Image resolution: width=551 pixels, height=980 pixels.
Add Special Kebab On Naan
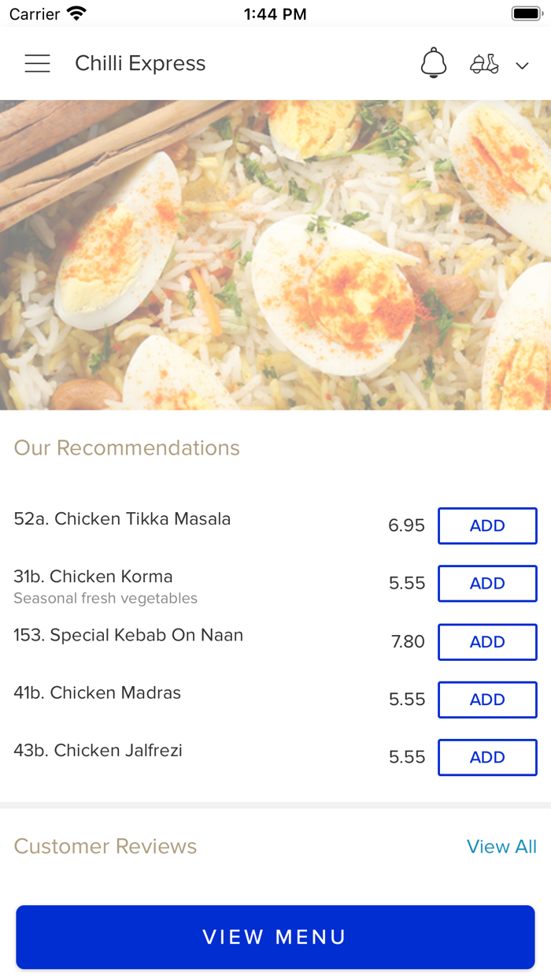(x=487, y=642)
